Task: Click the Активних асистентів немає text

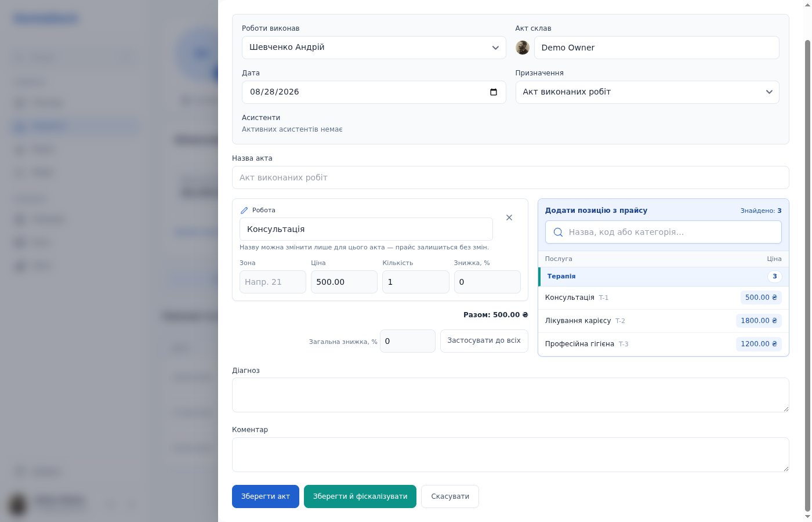Action: [x=292, y=129]
